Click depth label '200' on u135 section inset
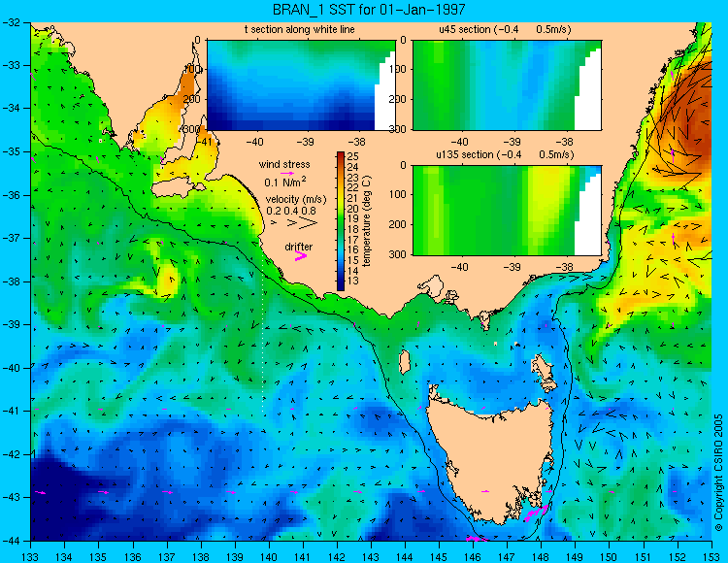The height and width of the screenshot is (563, 728). coord(398,224)
